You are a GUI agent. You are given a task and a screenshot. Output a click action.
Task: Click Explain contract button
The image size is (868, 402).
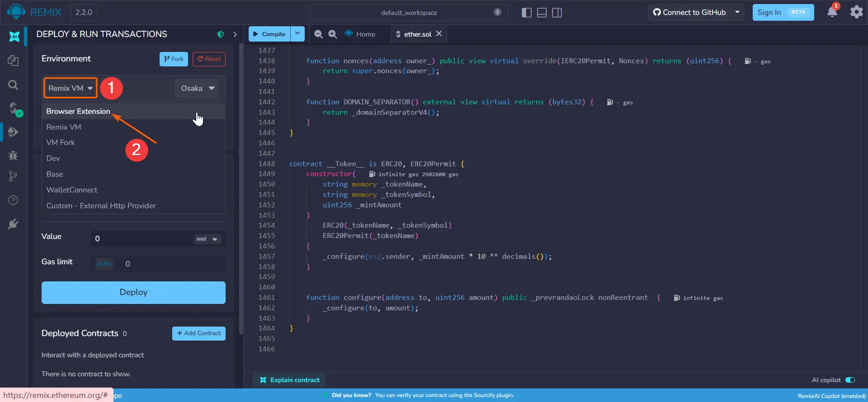290,380
